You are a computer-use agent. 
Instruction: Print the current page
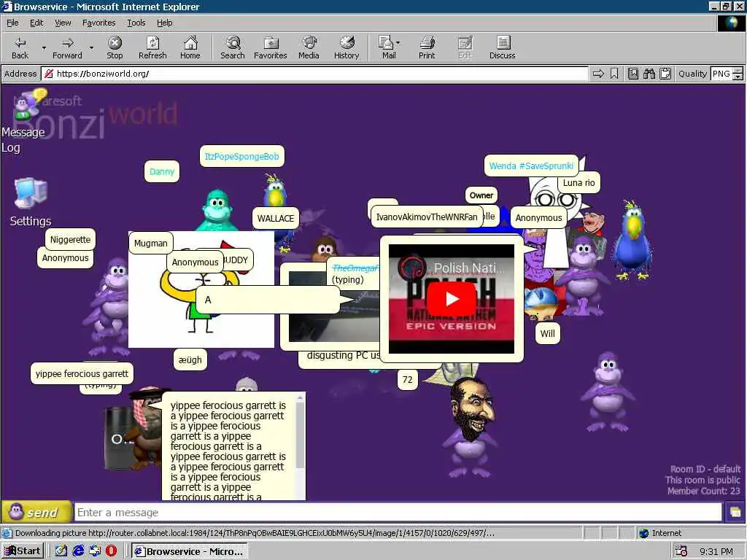click(427, 47)
